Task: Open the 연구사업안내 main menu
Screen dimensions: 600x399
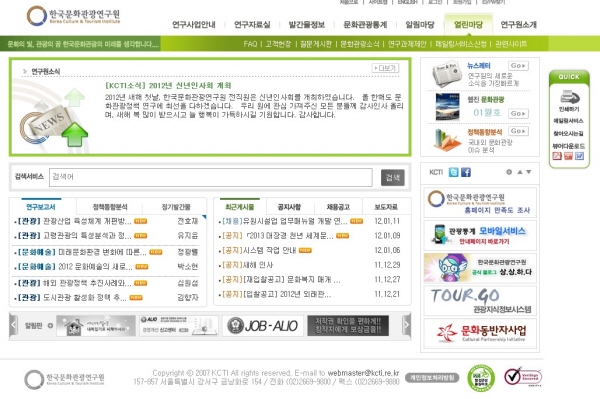Action: click(194, 25)
